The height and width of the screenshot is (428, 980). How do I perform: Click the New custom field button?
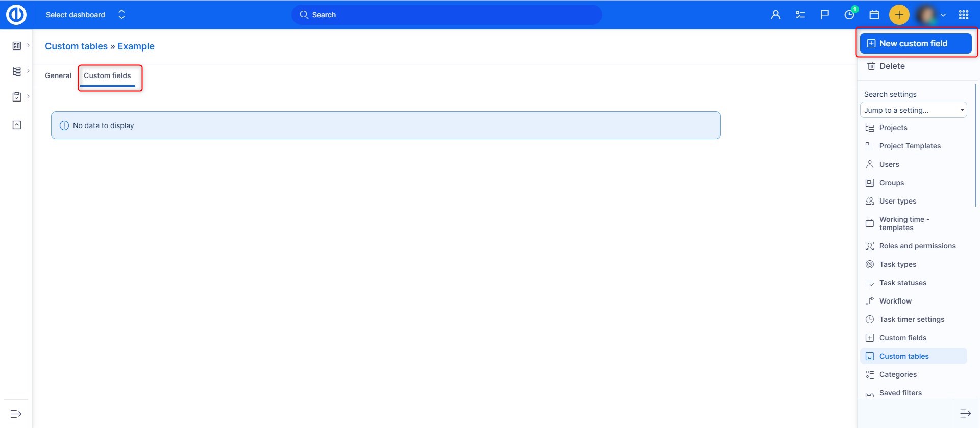click(x=915, y=43)
